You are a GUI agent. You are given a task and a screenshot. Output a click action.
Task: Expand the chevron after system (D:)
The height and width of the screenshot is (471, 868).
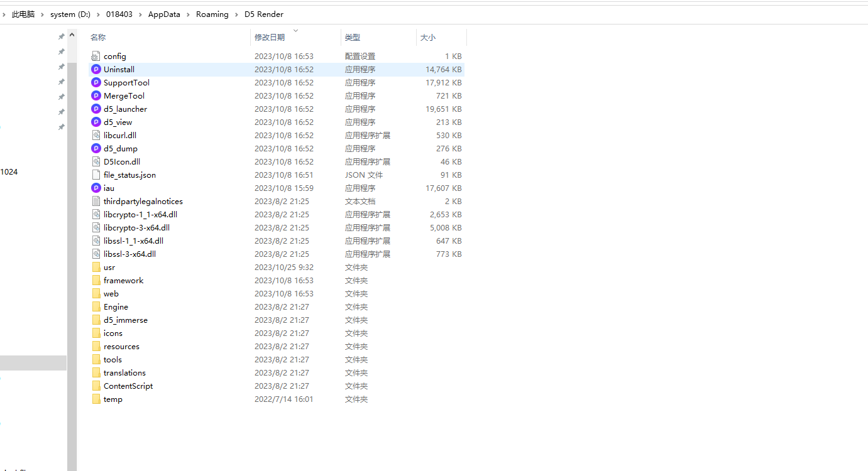(x=99, y=14)
